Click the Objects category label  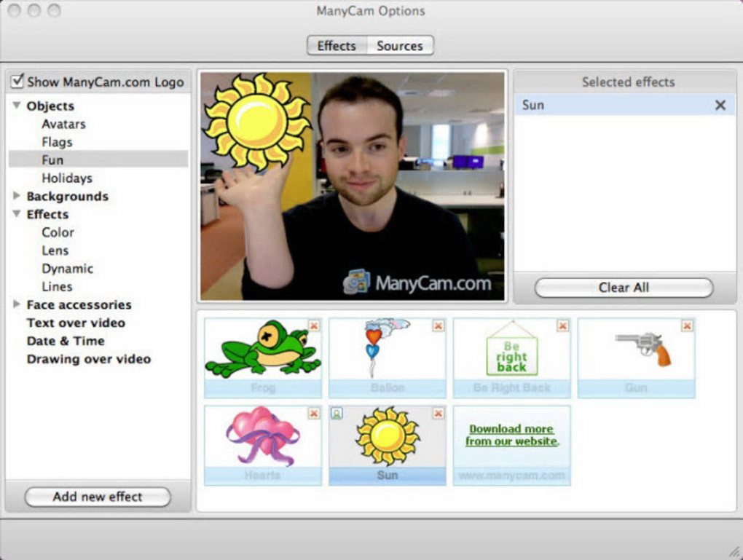tap(50, 106)
